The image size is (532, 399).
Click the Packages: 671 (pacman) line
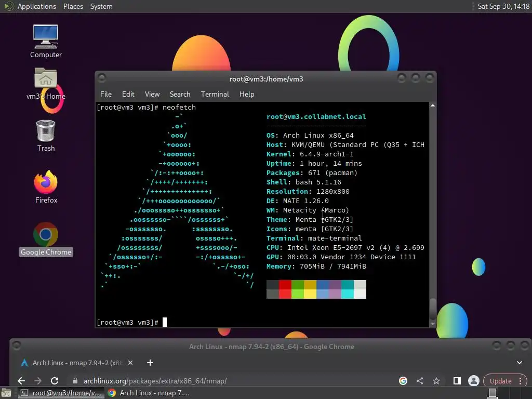312,172
